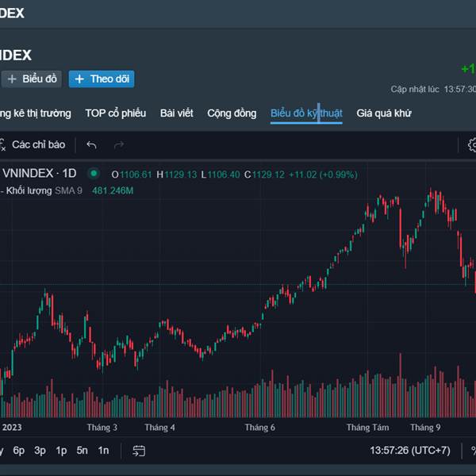
Task: Open the thống kê thị trường tab
Action: click(36, 113)
